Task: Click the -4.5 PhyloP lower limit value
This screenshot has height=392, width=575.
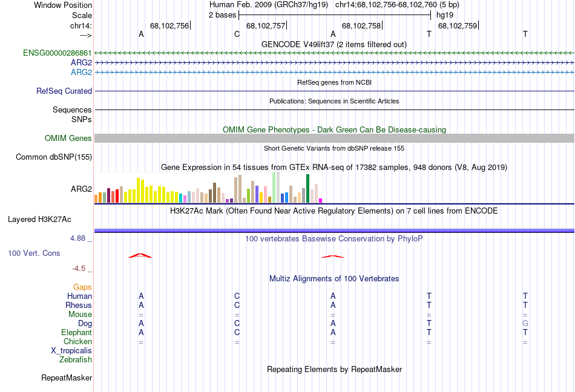Action: pyautogui.click(x=79, y=269)
